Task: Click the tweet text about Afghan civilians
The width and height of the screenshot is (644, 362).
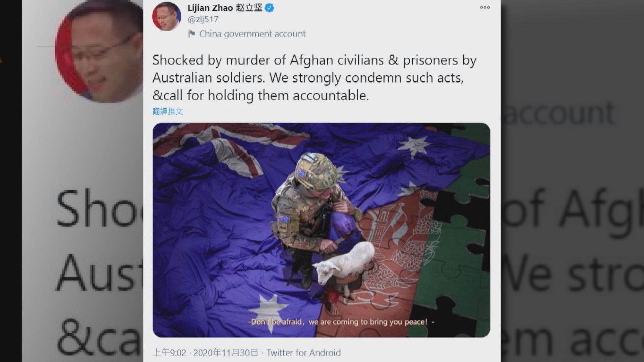Action: [x=314, y=78]
